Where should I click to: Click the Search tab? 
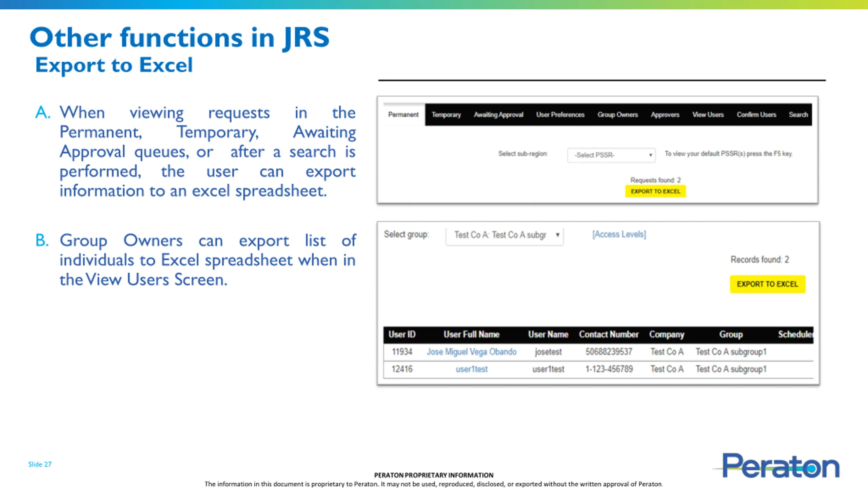pos(798,115)
